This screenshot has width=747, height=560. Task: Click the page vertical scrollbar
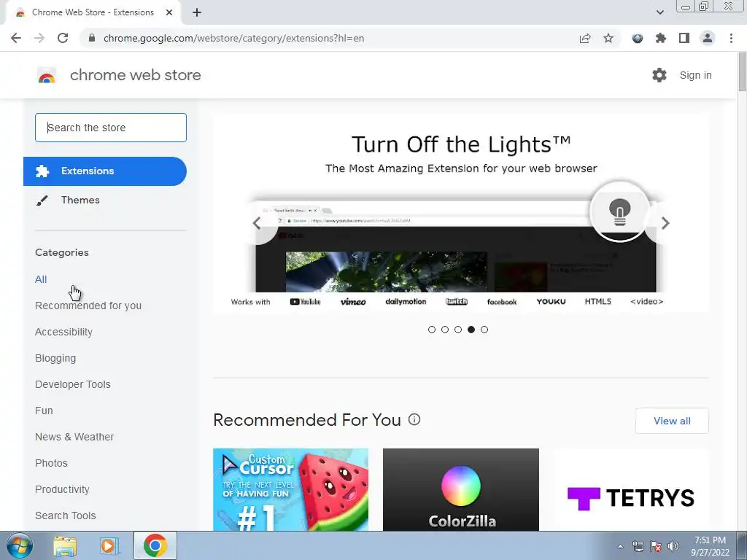[x=742, y=72]
